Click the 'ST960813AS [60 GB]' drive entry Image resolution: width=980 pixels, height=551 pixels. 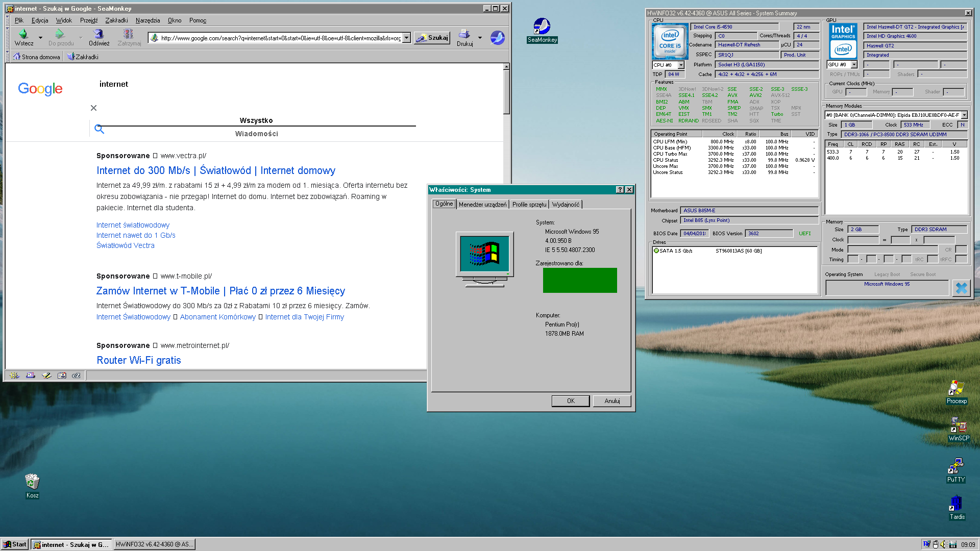click(x=739, y=251)
